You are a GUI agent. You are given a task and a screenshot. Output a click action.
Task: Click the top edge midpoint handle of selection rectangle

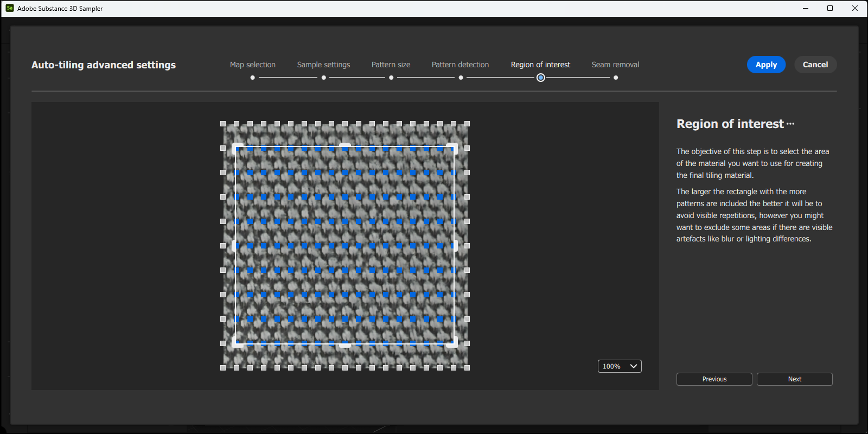pos(345,145)
